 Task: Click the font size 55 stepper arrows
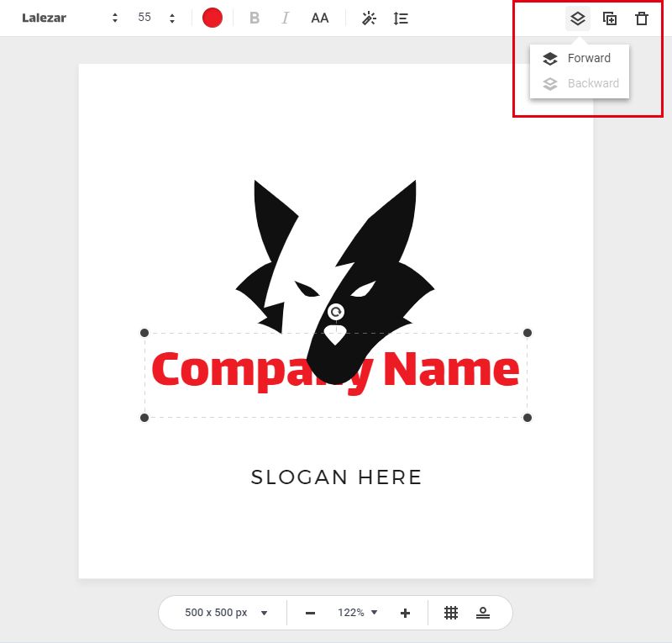click(x=171, y=17)
